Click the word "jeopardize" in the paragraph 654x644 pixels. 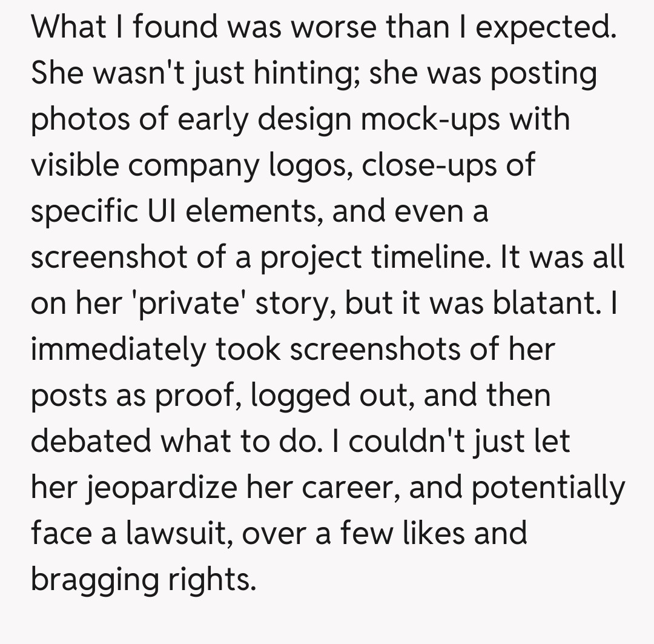tap(157, 488)
